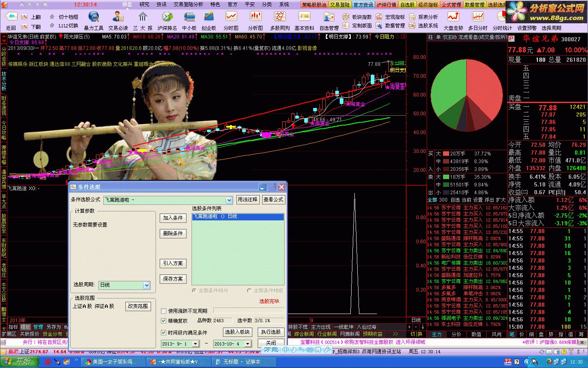Click the 选股入板块 button
The height and width of the screenshot is (368, 588).
[x=237, y=332]
